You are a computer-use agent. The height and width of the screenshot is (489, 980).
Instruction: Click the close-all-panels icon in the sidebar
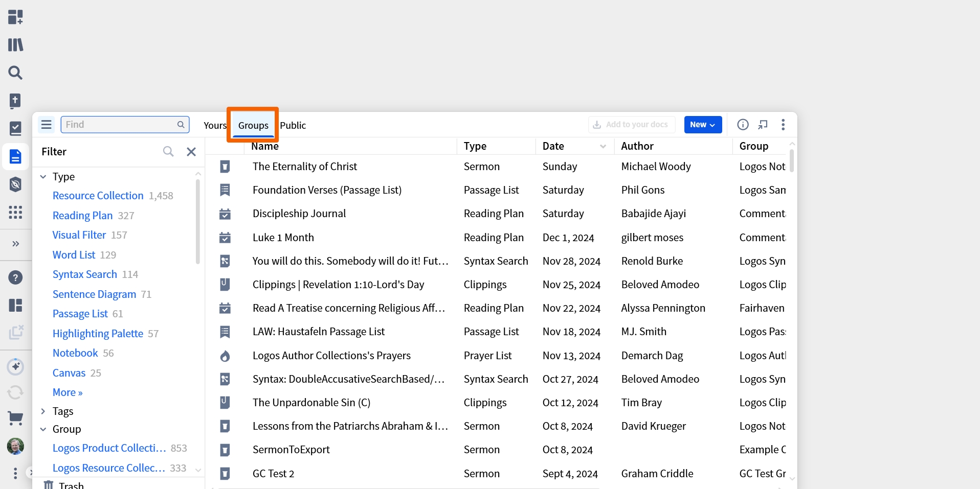click(x=15, y=333)
